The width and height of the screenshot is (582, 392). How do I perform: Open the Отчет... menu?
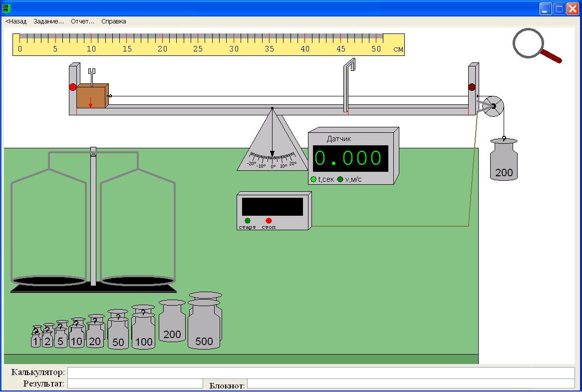[82, 21]
